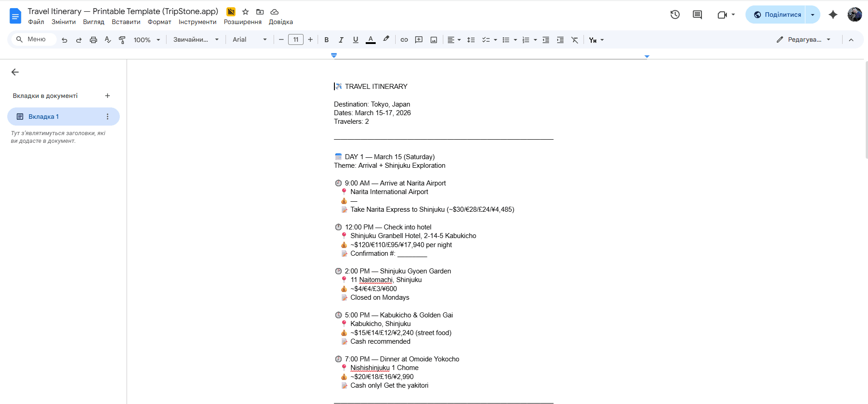Select Вкладка 1 in the sidebar
Screen dimensions: 868x404
click(44, 117)
